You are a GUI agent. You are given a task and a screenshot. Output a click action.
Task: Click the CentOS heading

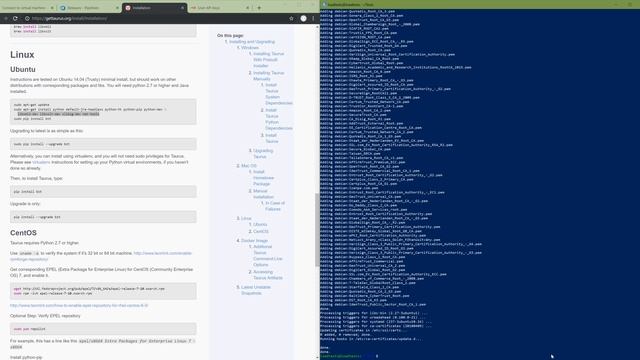pyautogui.click(x=23, y=233)
